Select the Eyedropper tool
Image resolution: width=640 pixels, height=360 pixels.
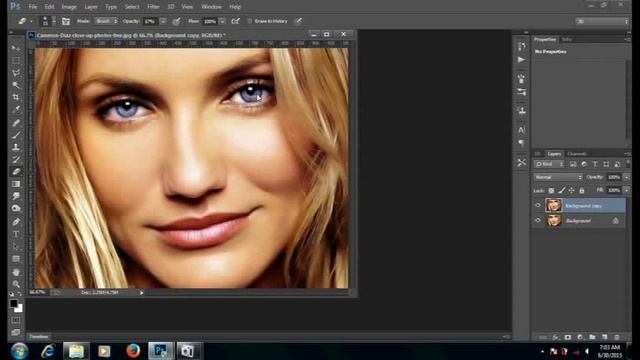[16, 109]
